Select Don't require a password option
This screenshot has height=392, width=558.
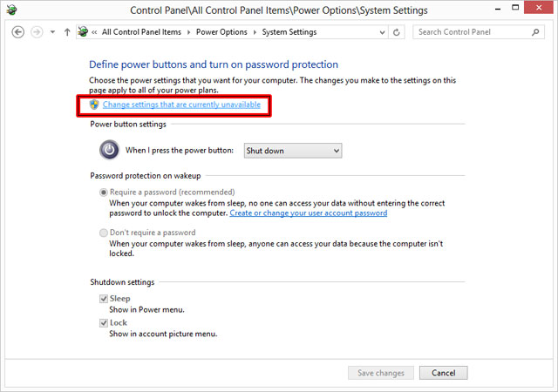(104, 233)
